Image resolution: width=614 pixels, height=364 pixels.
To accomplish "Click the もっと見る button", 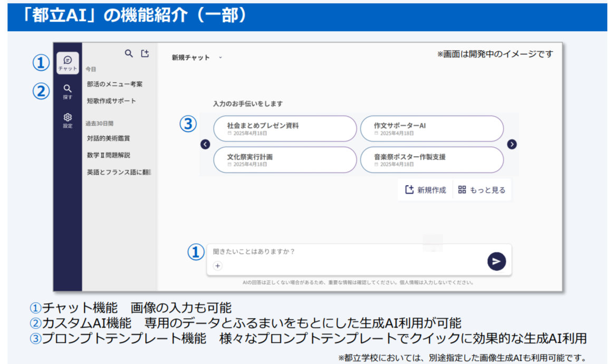I will pyautogui.click(x=482, y=190).
